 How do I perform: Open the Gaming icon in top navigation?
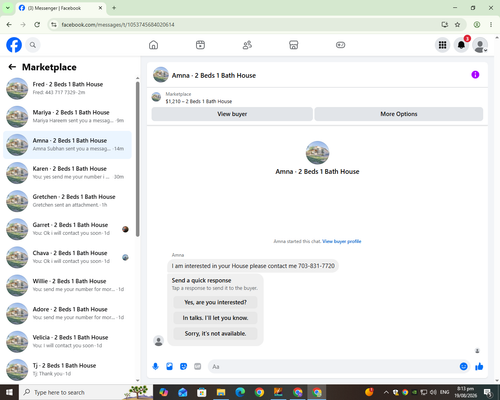[340, 45]
